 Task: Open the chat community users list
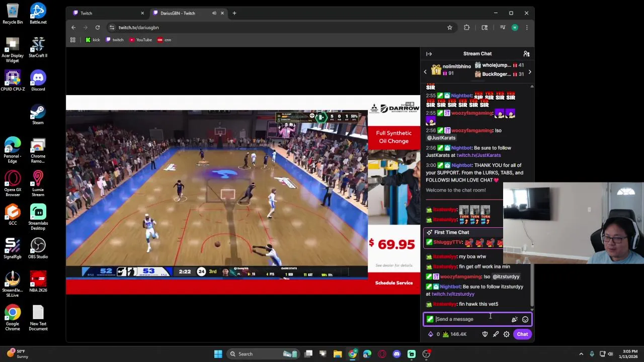pyautogui.click(x=526, y=54)
